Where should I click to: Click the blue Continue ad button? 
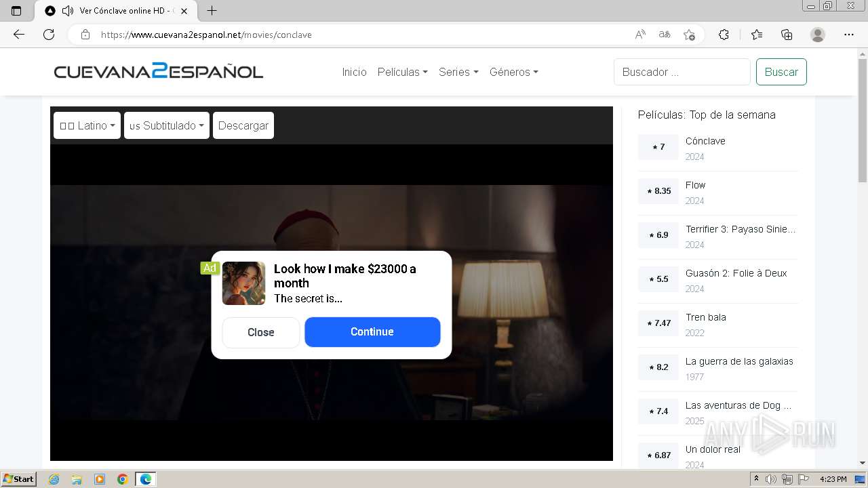[372, 332]
